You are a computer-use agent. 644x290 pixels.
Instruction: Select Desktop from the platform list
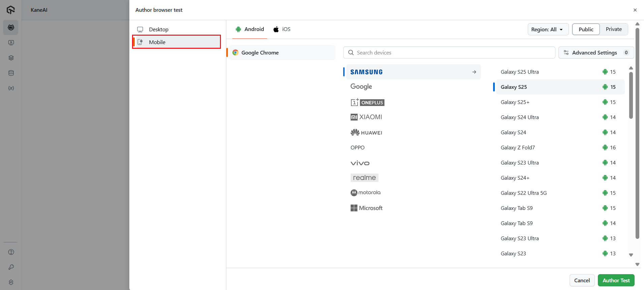(x=158, y=30)
